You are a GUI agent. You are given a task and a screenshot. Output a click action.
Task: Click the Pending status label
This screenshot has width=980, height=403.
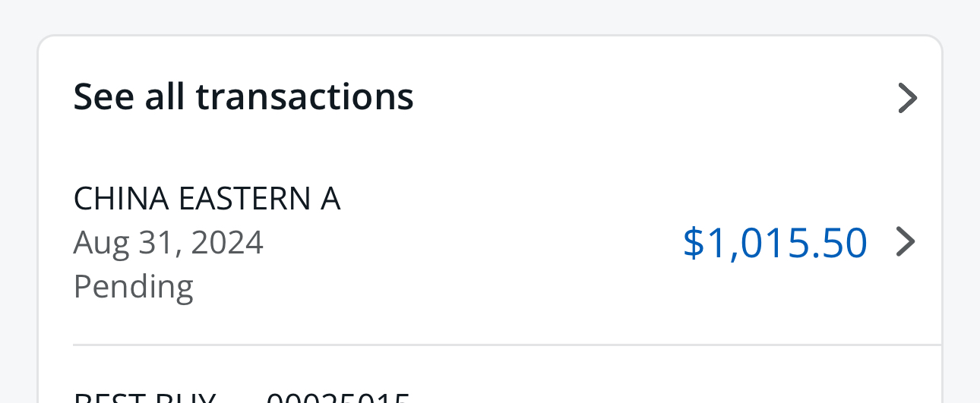point(133,287)
